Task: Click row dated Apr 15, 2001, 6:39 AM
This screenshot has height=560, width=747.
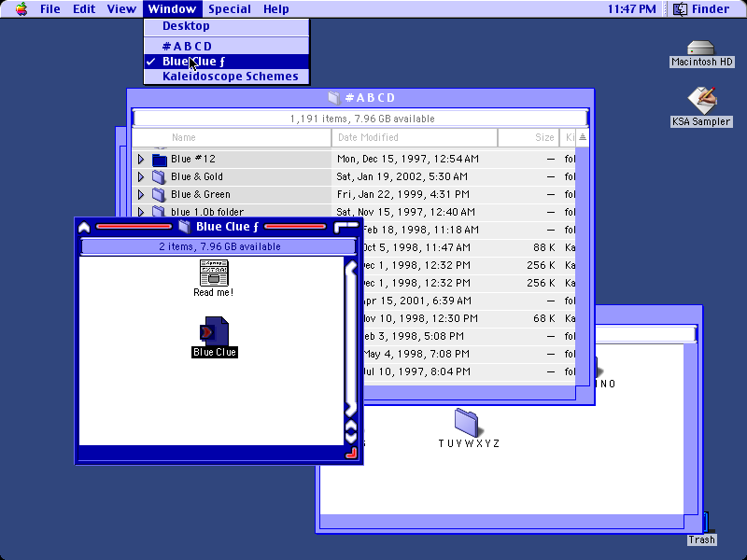Action: pos(470,301)
